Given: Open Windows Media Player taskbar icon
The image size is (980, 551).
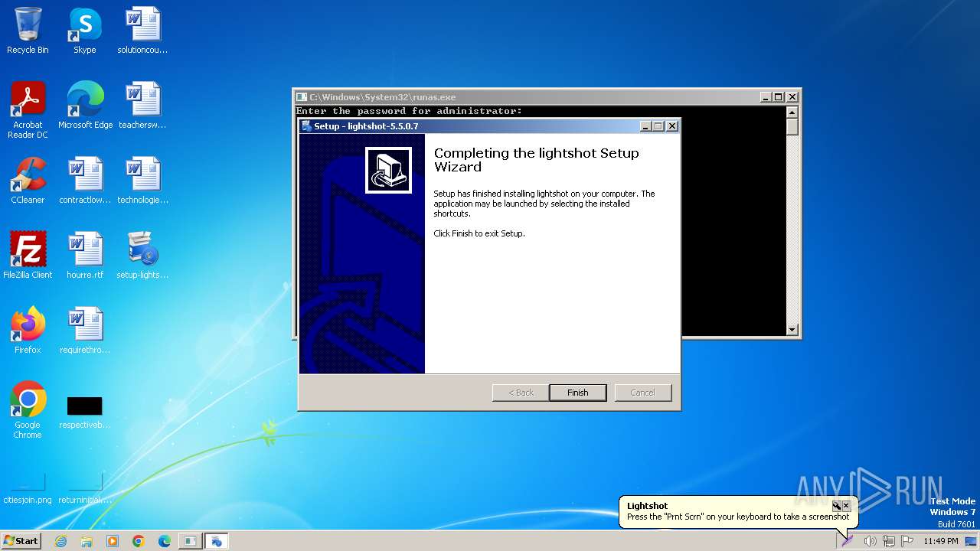Looking at the screenshot, I should 113,541.
